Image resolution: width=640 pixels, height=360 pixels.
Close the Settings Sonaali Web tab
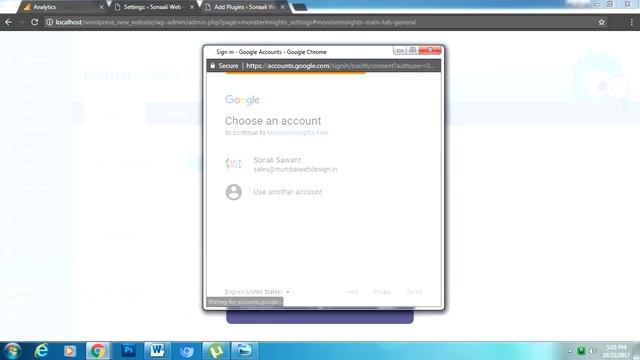click(192, 7)
